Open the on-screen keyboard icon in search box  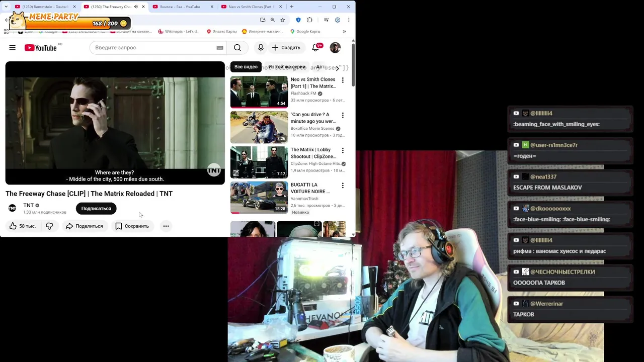pos(220,48)
